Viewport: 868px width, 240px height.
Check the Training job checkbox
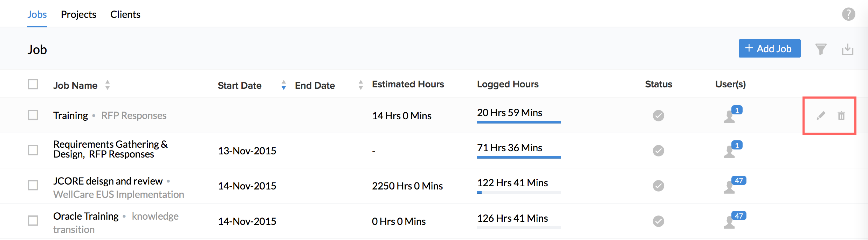tap(33, 115)
